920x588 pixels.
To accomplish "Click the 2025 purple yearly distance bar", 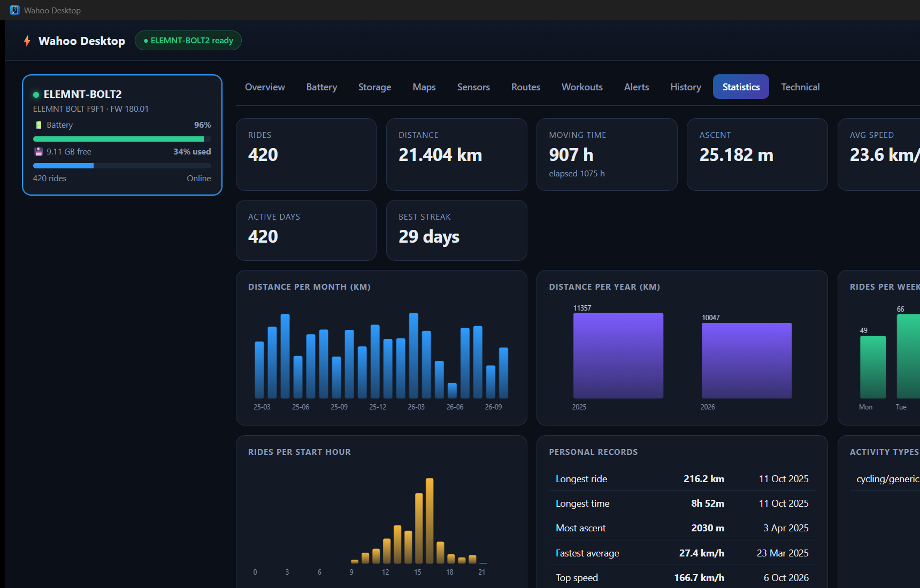I will pyautogui.click(x=618, y=355).
